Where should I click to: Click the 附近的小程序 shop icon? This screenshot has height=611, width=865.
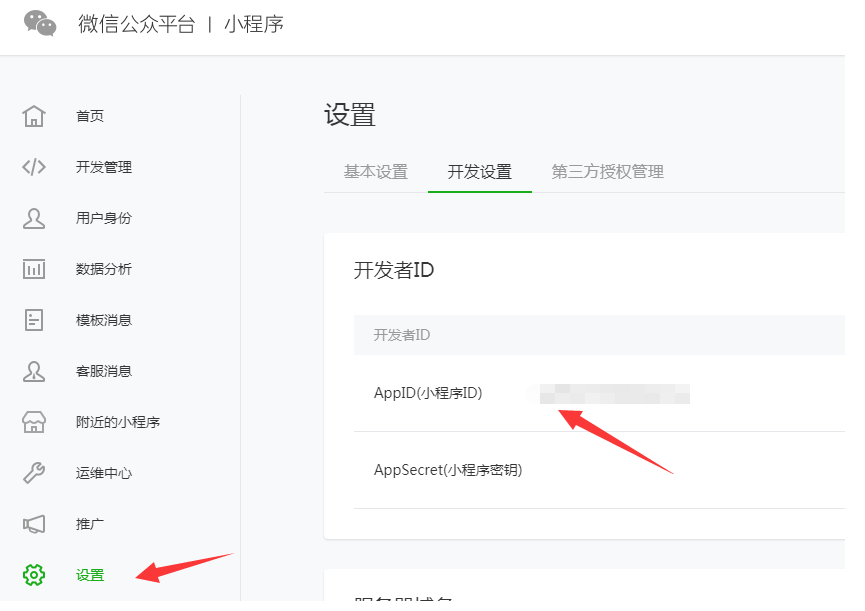coord(33,422)
